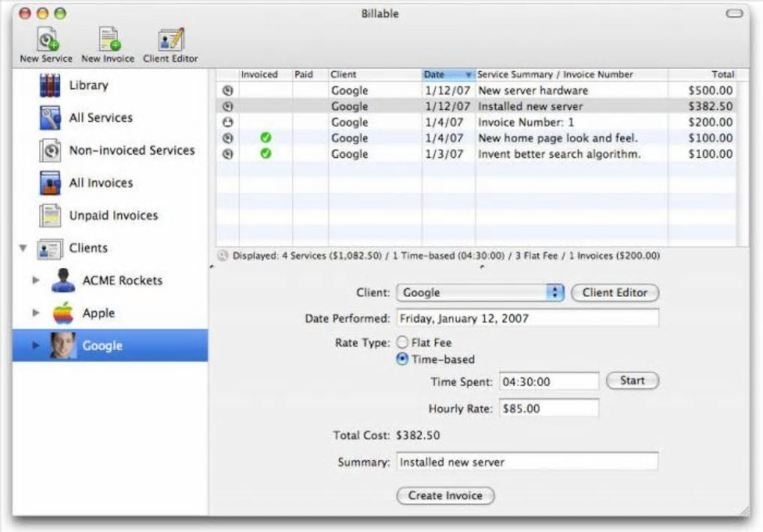Image resolution: width=763 pixels, height=532 pixels.
Task: Click service icon on Installed new server row
Action: click(x=227, y=106)
